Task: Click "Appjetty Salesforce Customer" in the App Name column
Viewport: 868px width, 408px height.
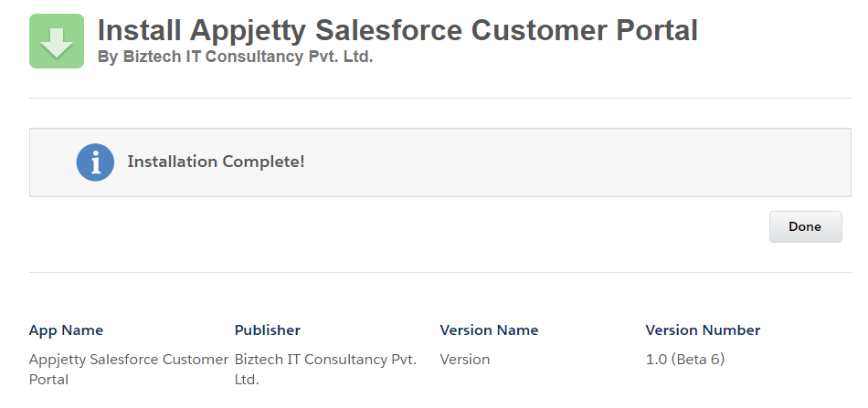Action: [128, 360]
